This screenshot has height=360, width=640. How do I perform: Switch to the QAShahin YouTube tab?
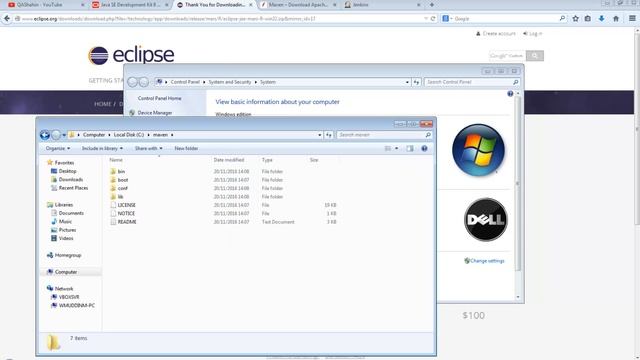click(x=45, y=5)
